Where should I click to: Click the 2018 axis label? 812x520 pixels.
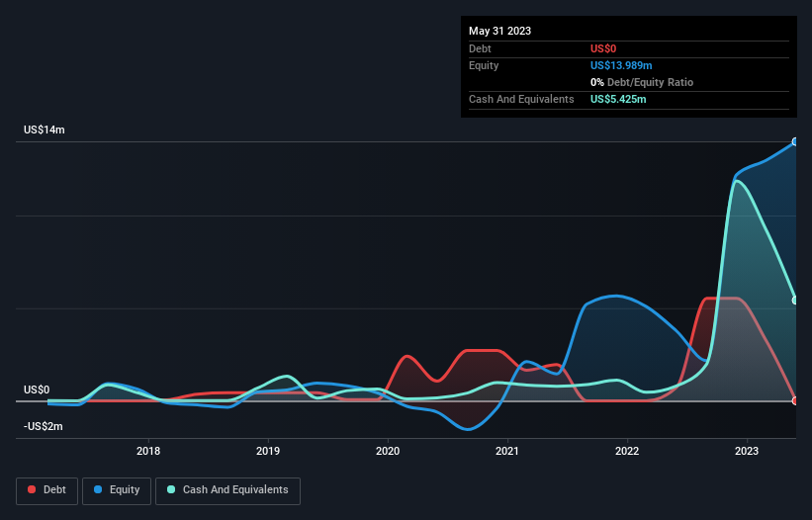click(148, 451)
